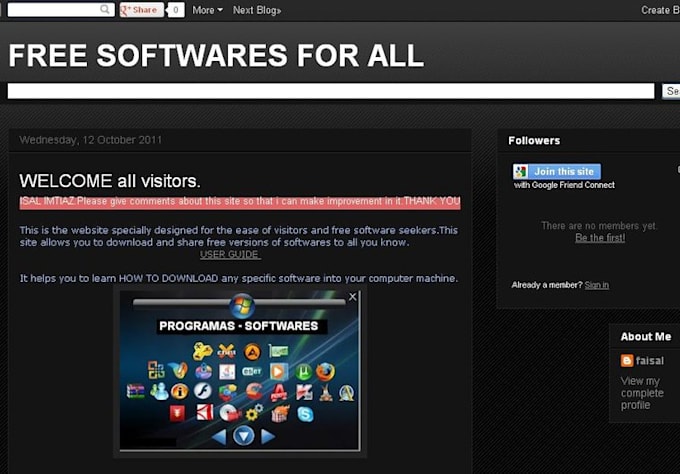Click the Flash Player icon

click(x=203, y=391)
